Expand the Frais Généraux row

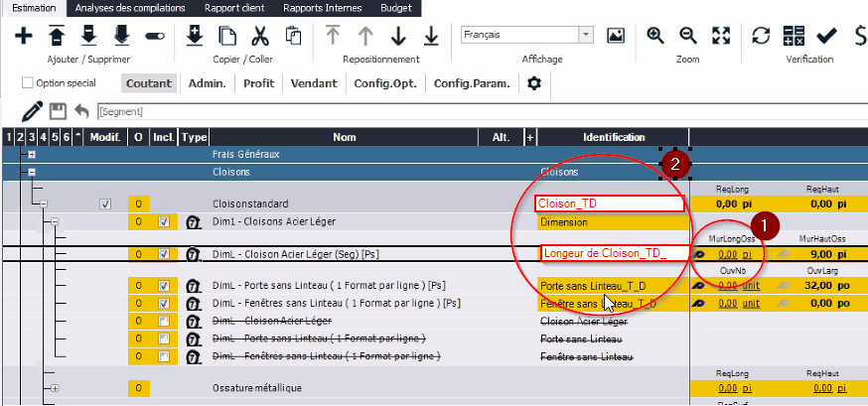pyautogui.click(x=32, y=155)
